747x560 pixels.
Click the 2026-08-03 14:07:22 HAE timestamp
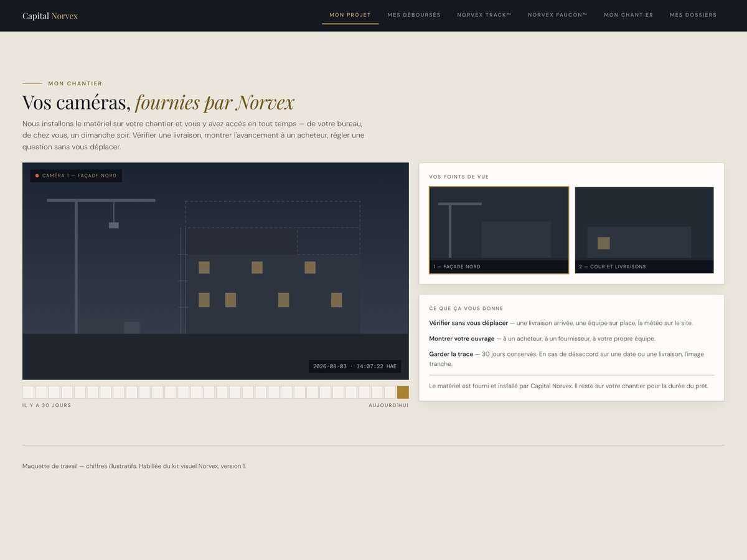tap(355, 366)
